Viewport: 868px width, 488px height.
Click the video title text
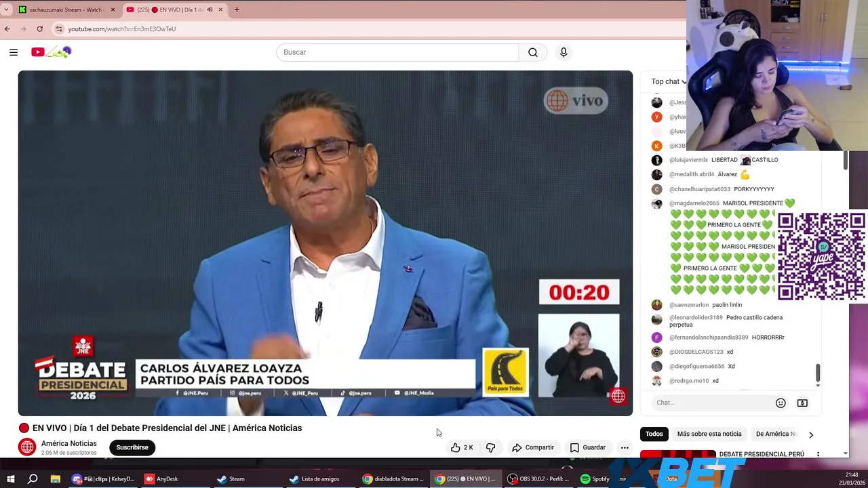coord(167,428)
